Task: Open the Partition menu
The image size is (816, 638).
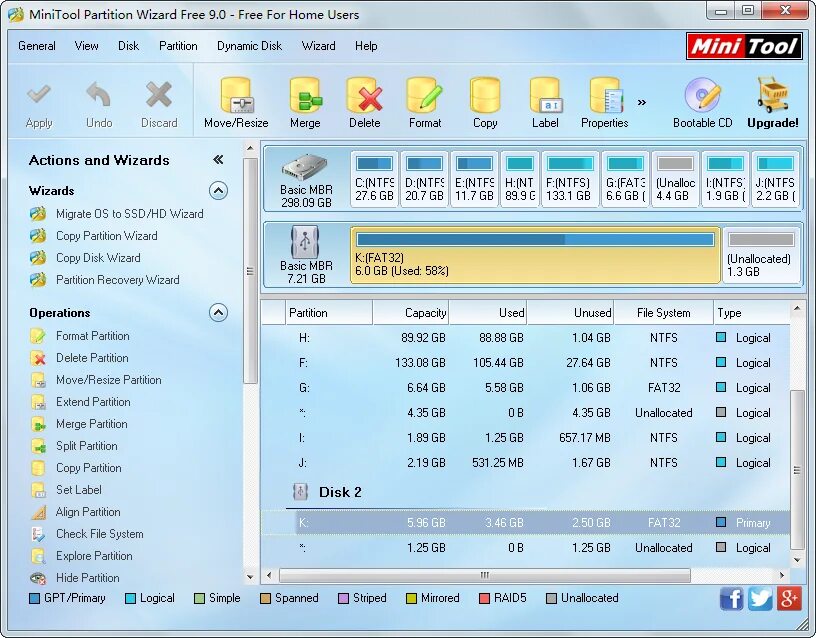Action: point(178,46)
